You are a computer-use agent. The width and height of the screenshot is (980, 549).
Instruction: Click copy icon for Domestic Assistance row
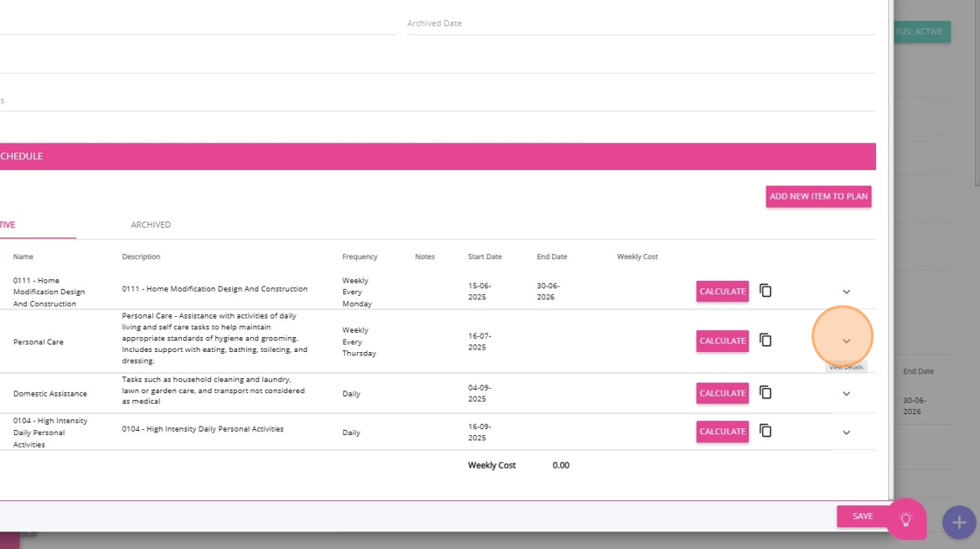[766, 393]
